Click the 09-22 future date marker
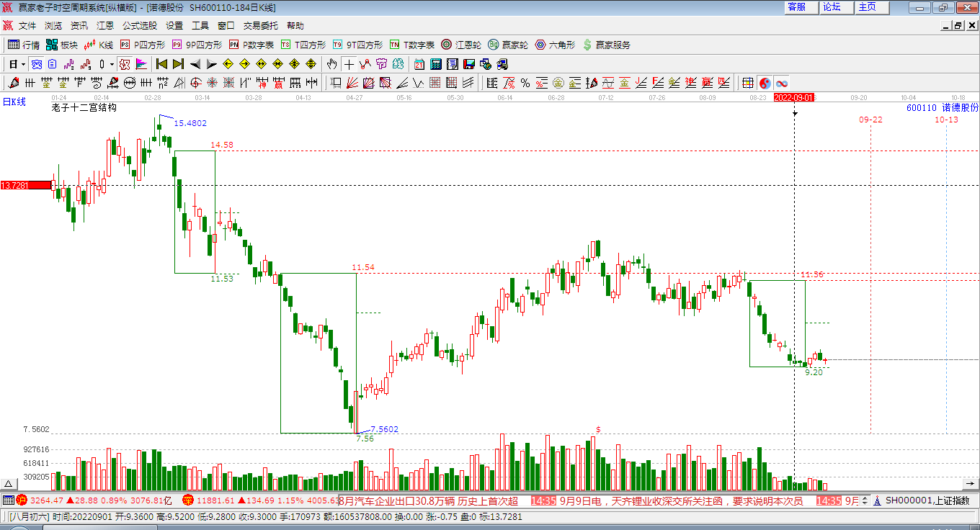980x530 pixels. pyautogui.click(x=870, y=120)
